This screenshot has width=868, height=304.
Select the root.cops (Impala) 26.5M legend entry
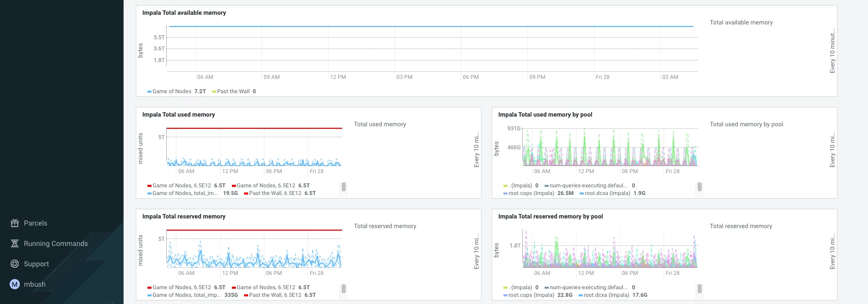coord(538,194)
